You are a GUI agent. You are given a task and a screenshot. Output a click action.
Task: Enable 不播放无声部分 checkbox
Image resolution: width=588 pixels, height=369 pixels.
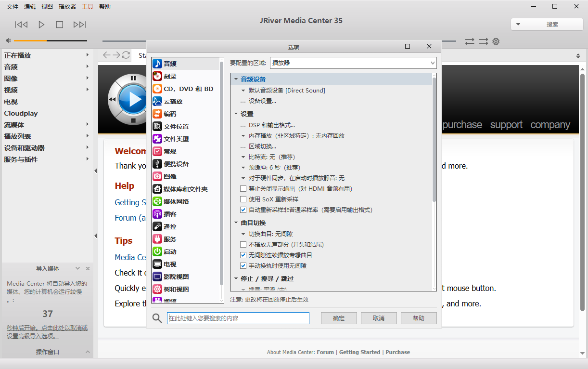(243, 244)
